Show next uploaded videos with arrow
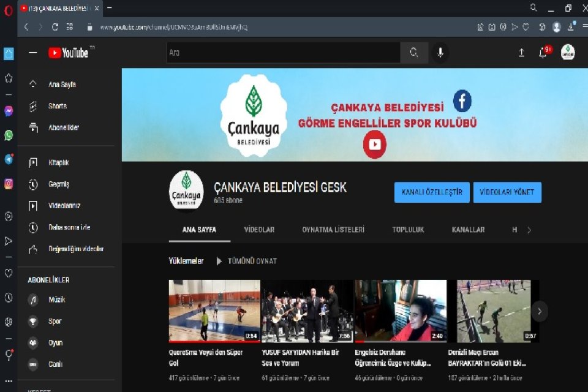This screenshot has height=392, width=588. click(539, 311)
